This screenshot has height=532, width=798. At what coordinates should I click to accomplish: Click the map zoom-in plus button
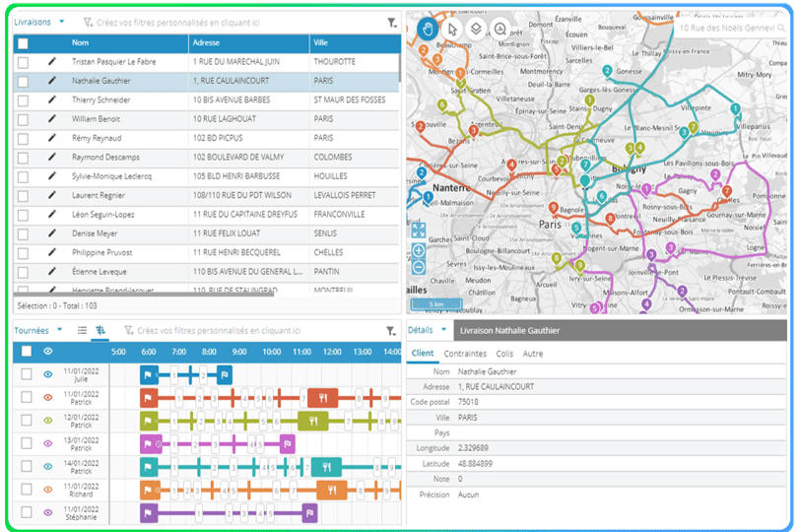(x=419, y=250)
